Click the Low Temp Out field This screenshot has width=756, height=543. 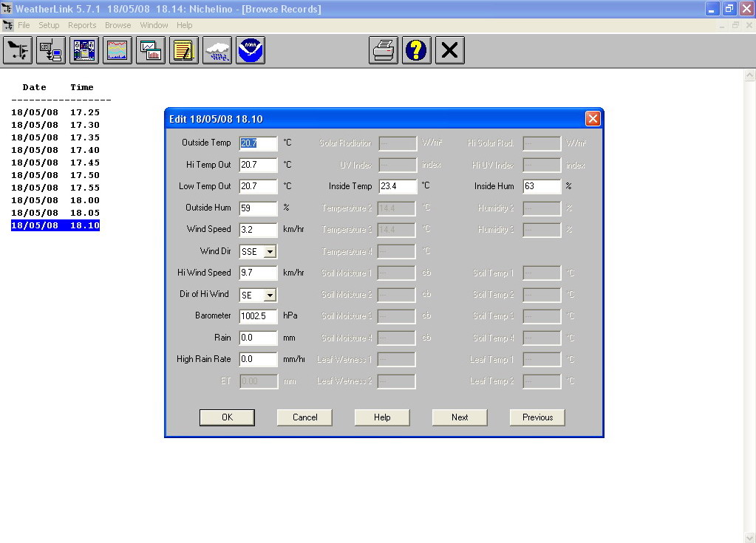259,186
